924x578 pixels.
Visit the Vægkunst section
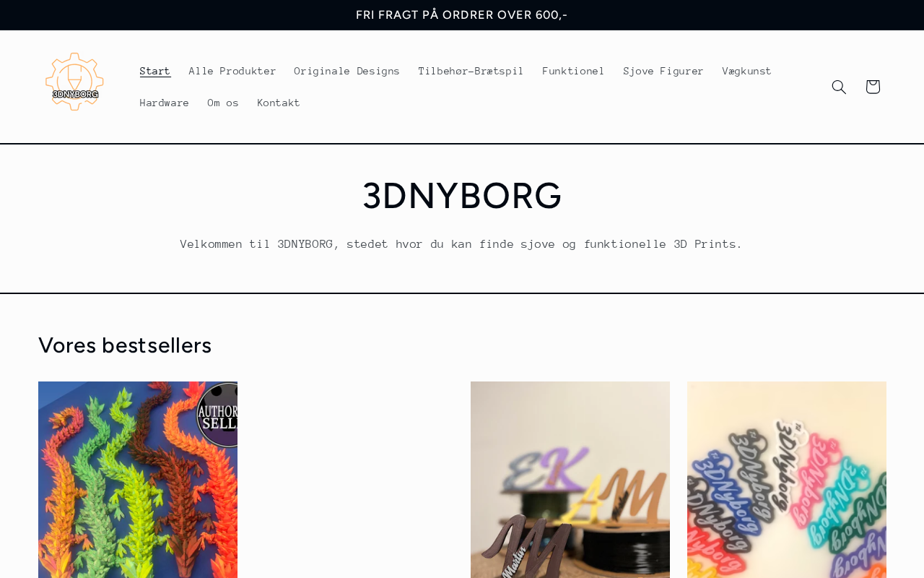coord(747,71)
